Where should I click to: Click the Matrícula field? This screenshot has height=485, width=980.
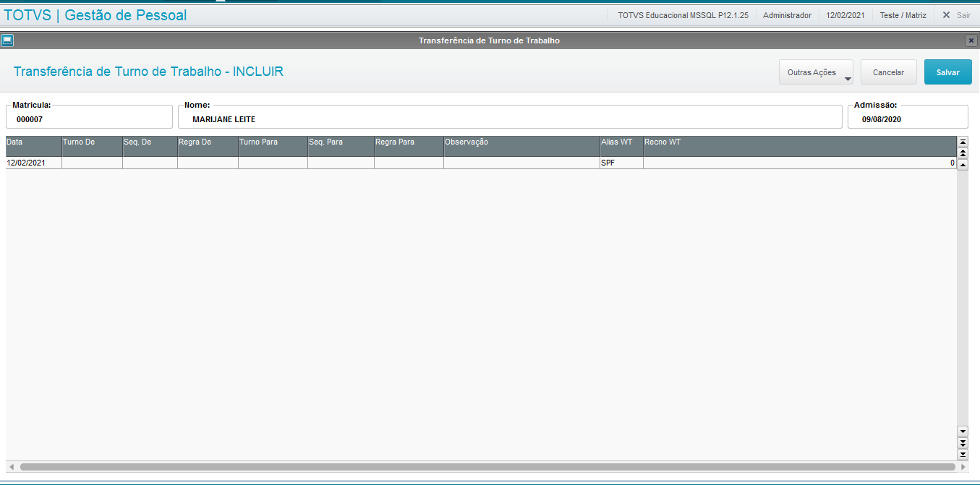tap(89, 117)
